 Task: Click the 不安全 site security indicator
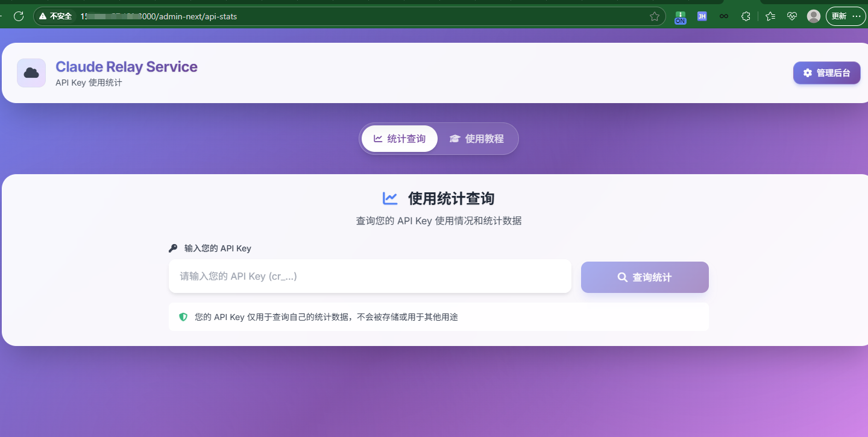(55, 16)
